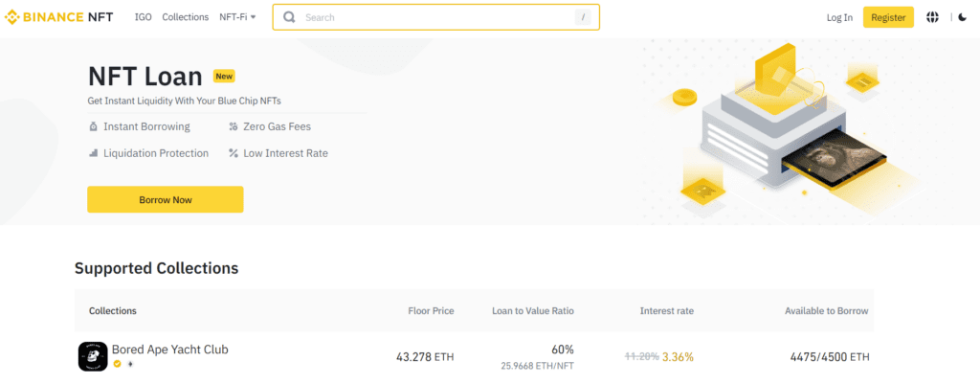Open the Collections menu item

coord(185,17)
